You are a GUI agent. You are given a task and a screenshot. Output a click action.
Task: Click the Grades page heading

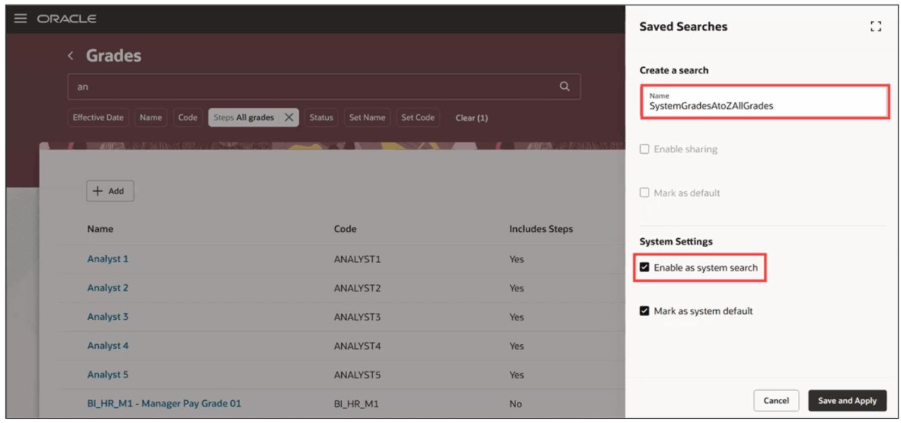click(114, 56)
